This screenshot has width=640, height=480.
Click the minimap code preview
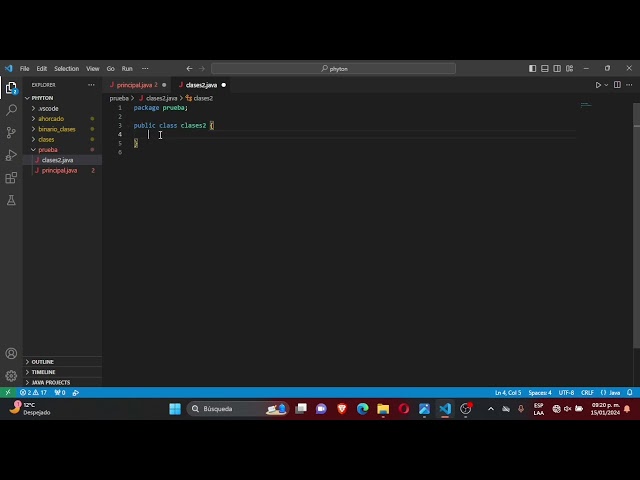click(x=586, y=105)
